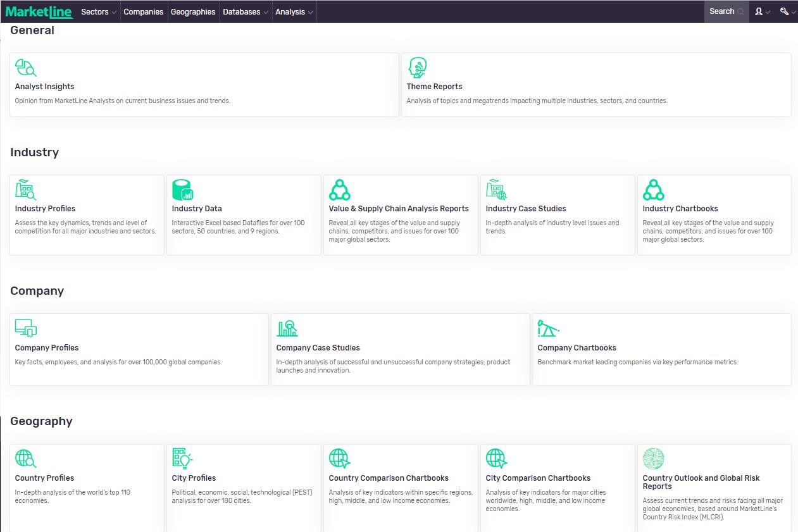
Task: Click the Country Outlook and Global Risk icon
Action: click(x=654, y=459)
